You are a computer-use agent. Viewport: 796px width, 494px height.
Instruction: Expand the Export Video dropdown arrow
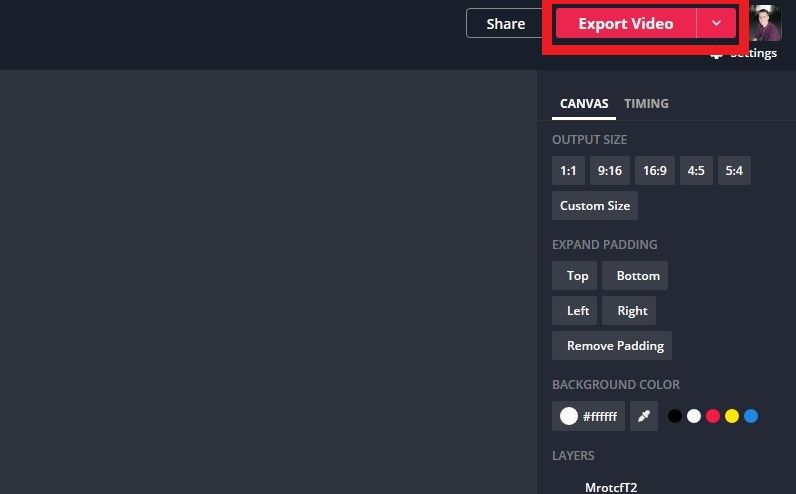tap(716, 24)
